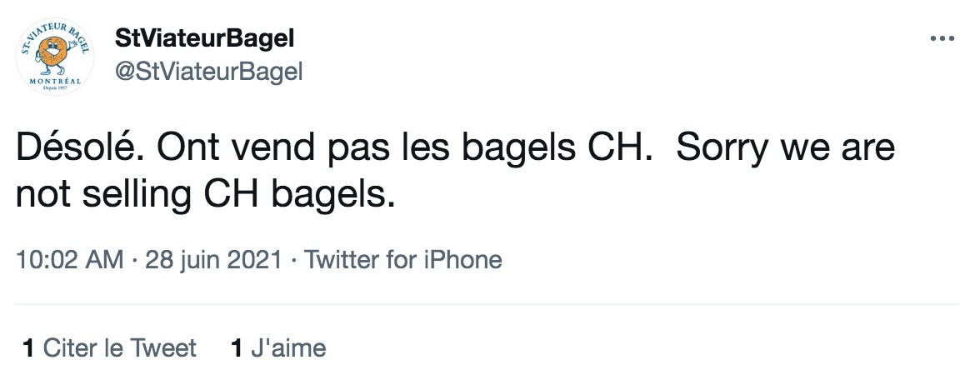Open the @StViateurBagel handle link
Viewport: 980px width, 390px height.
point(208,72)
